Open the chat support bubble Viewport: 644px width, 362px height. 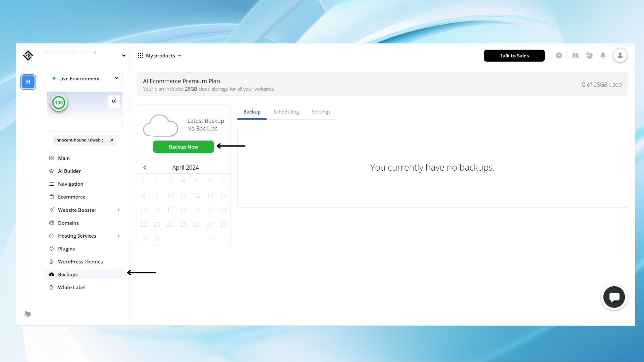[x=614, y=297]
